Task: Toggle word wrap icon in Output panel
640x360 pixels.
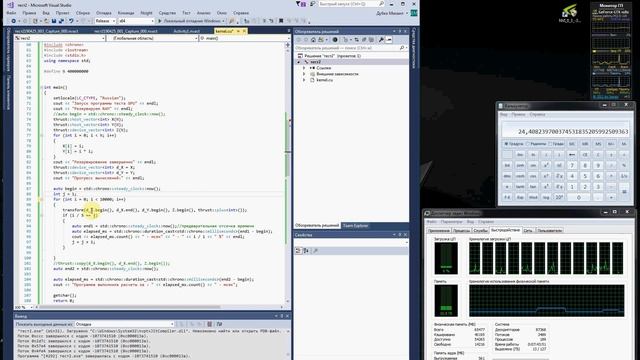Action: (219, 324)
